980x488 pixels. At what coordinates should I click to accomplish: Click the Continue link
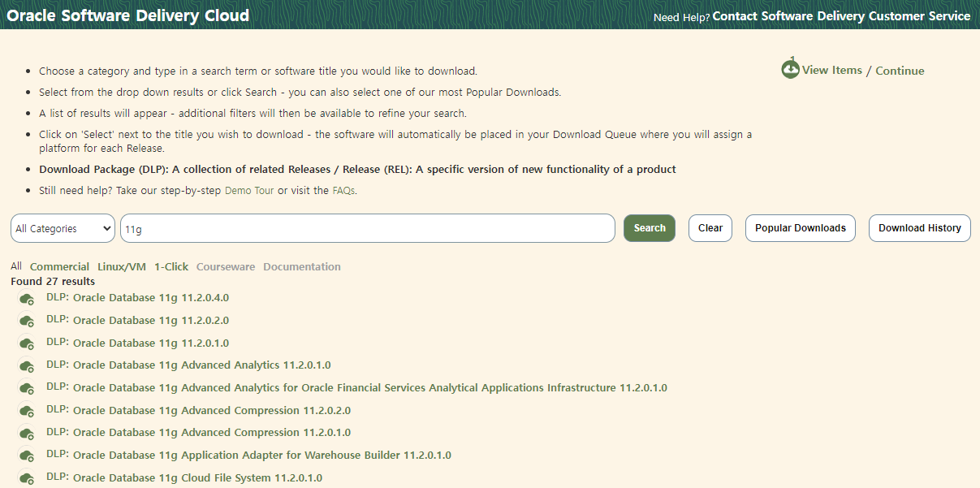[x=900, y=71]
